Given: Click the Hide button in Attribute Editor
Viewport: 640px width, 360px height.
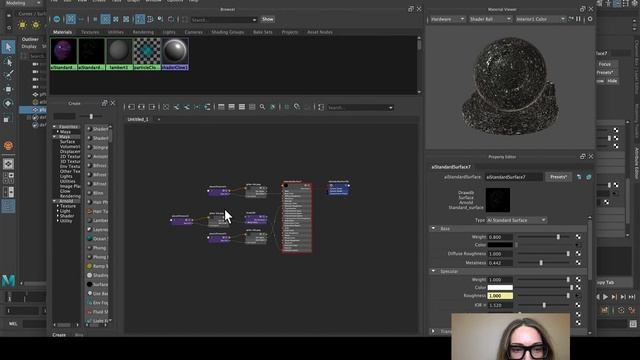Looking at the screenshot, I should [612, 81].
